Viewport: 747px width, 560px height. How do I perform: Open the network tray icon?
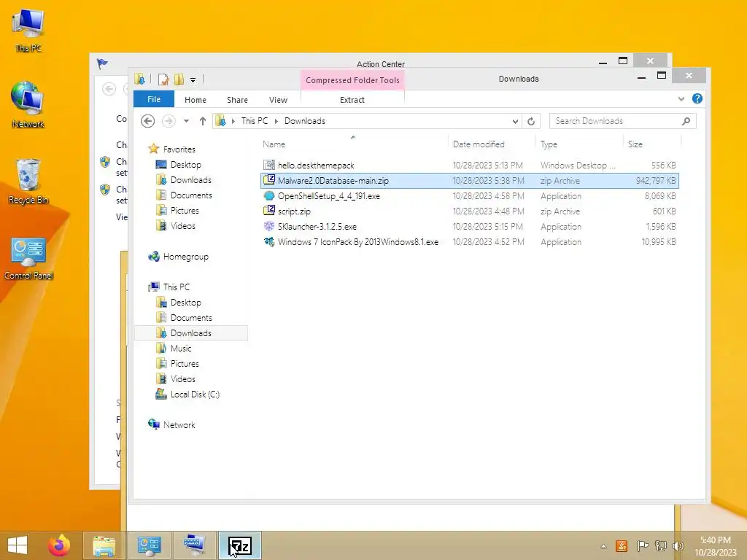[x=661, y=545]
